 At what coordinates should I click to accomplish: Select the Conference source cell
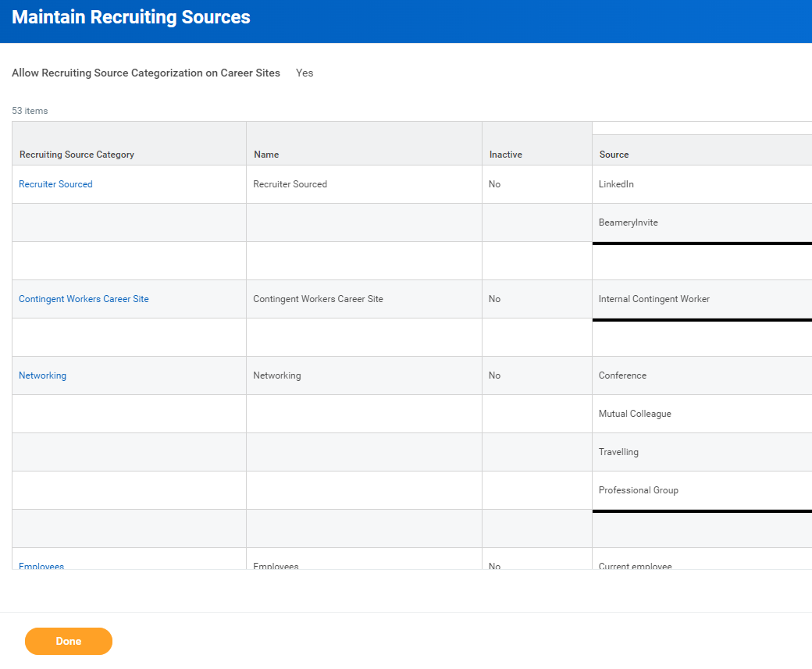[x=702, y=376]
